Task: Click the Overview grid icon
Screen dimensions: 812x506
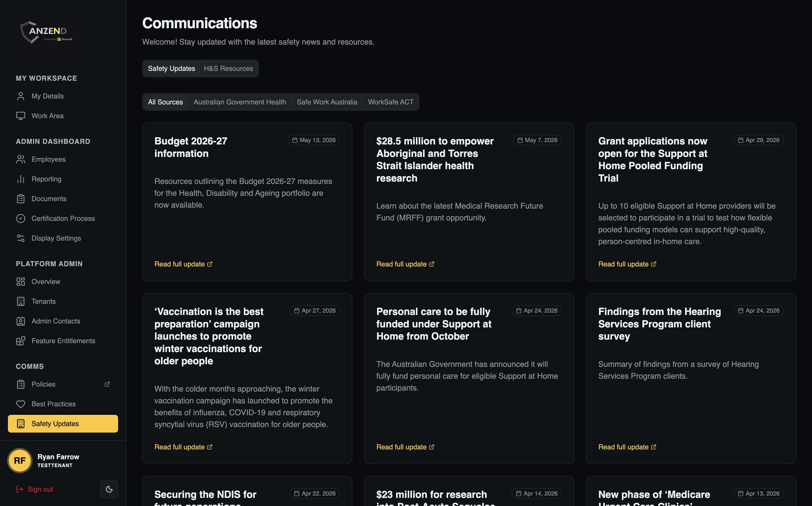Action: (21, 282)
